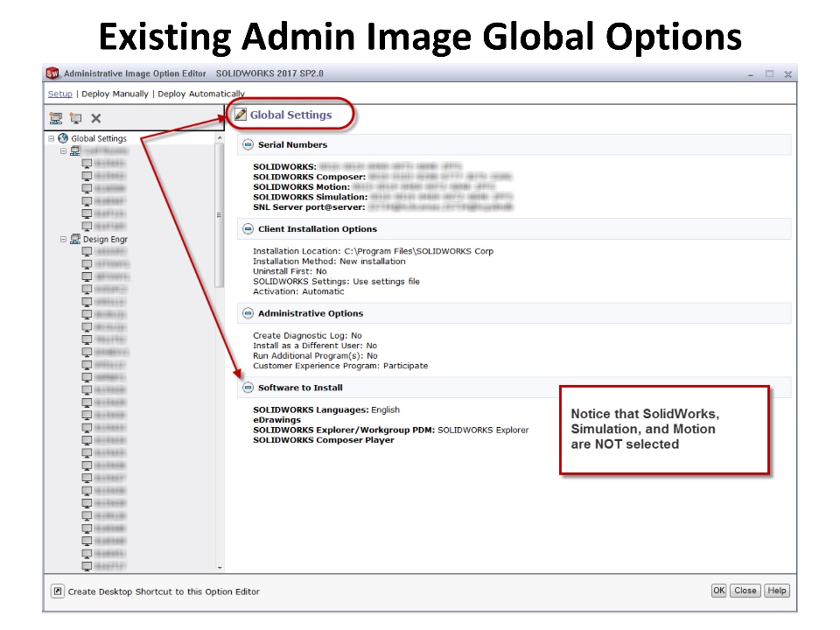This screenshot has height=630, width=840.
Task: Click the SOLIDWORKS Composer Player entry
Action: (x=324, y=440)
